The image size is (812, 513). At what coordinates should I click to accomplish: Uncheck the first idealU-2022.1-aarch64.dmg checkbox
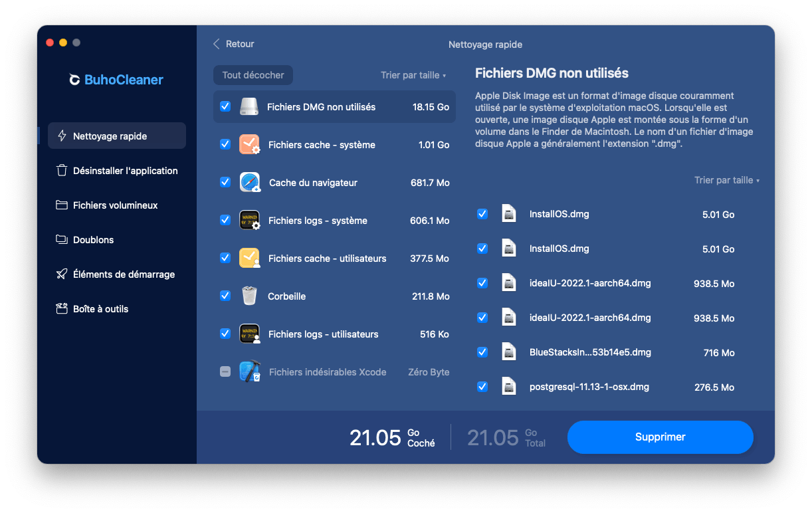482,283
